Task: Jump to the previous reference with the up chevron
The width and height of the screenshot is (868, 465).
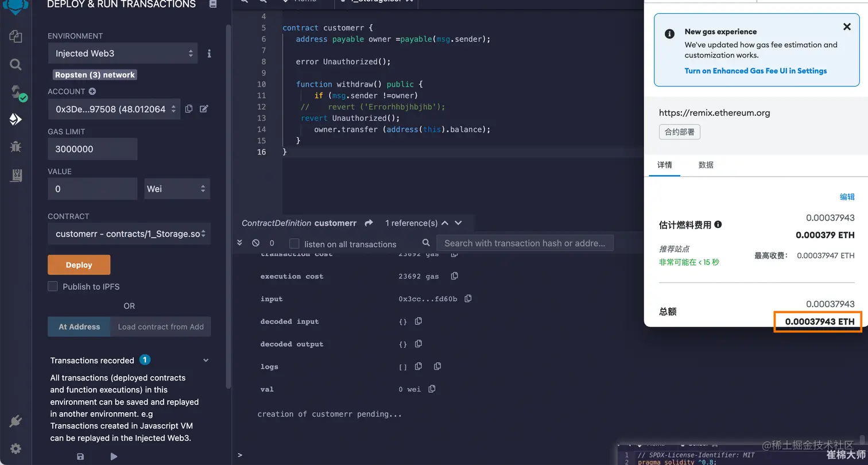Action: point(445,223)
